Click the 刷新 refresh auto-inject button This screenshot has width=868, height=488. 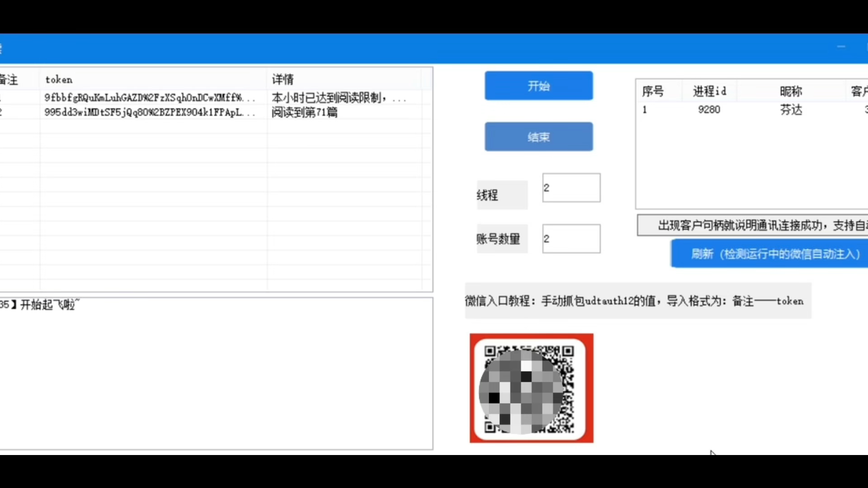(x=769, y=253)
